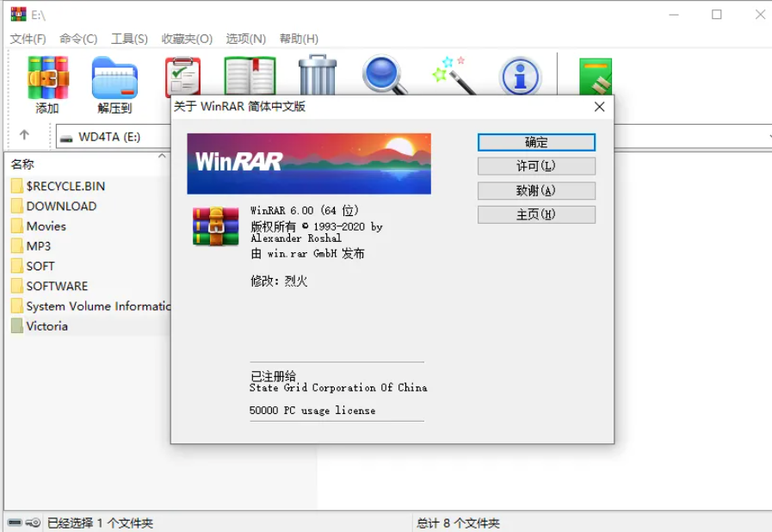Click the View open-book toolbar icon

(x=250, y=76)
